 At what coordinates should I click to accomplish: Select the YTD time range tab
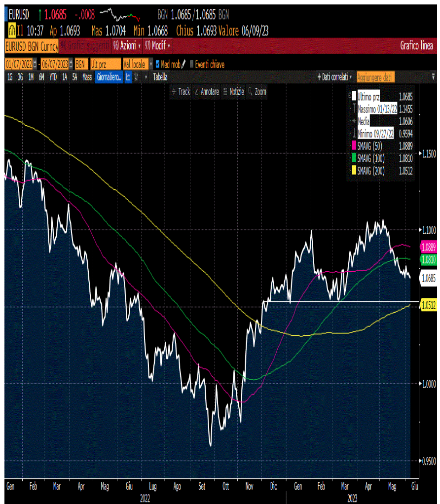53,77
